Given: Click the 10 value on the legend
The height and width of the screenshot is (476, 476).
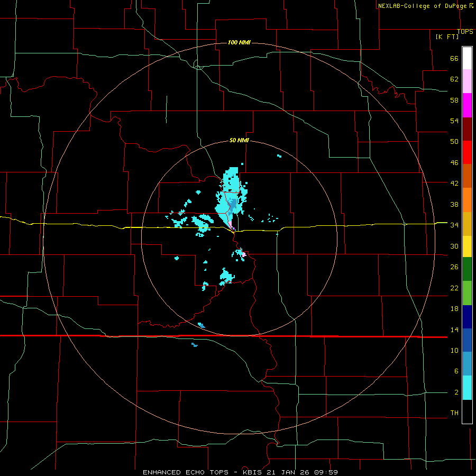Looking at the screenshot, I should 454,351.
